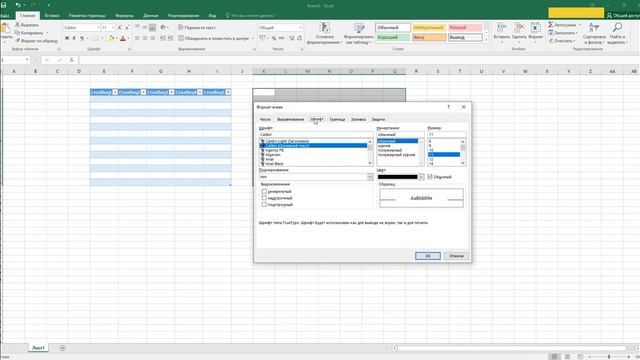Click the insert function fx icon
The height and width of the screenshot is (360, 640).
pyautogui.click(x=71, y=60)
